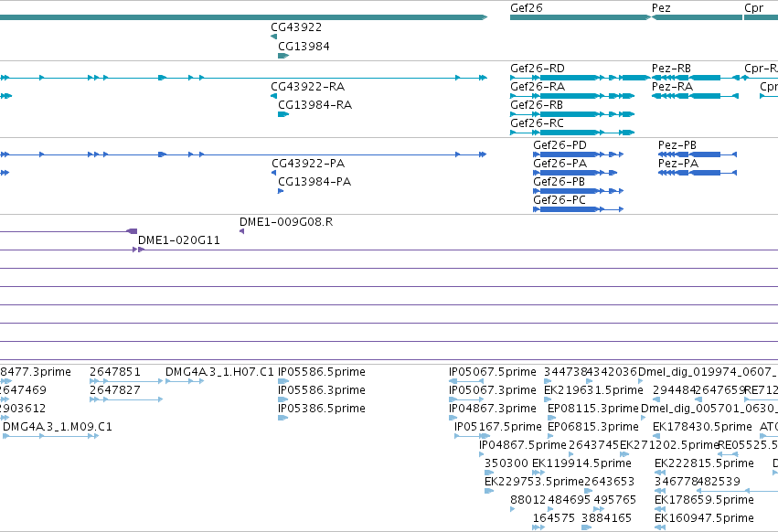
Task: Click the 164575 EST feature
Action: [538, 527]
